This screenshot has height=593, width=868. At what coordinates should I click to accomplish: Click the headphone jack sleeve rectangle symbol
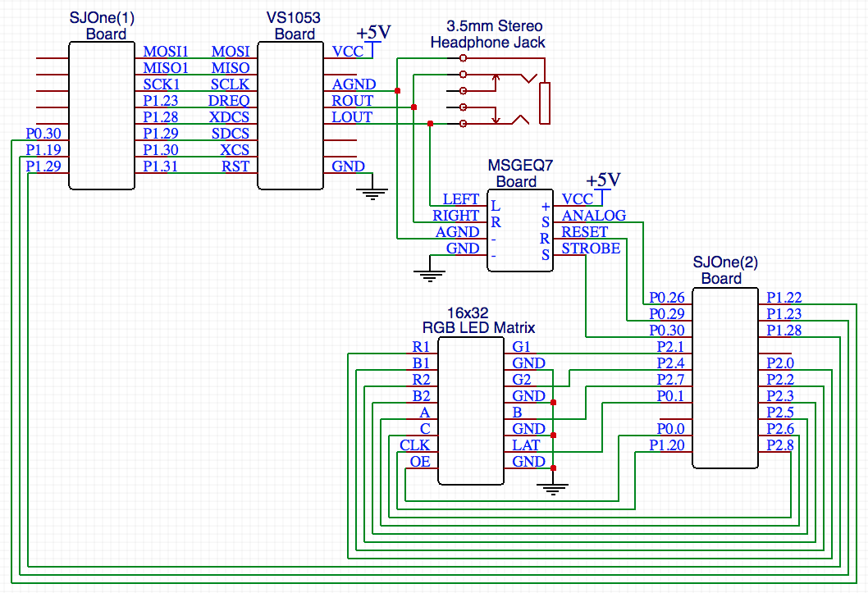(545, 103)
